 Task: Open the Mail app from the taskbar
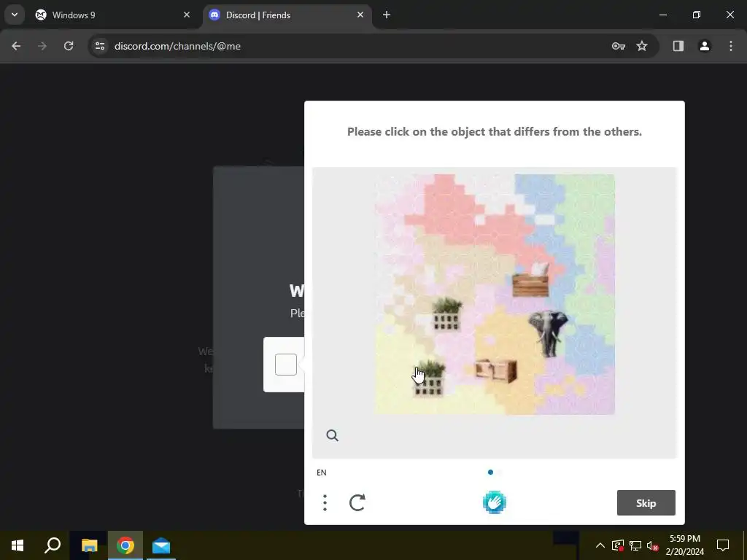pyautogui.click(x=161, y=545)
